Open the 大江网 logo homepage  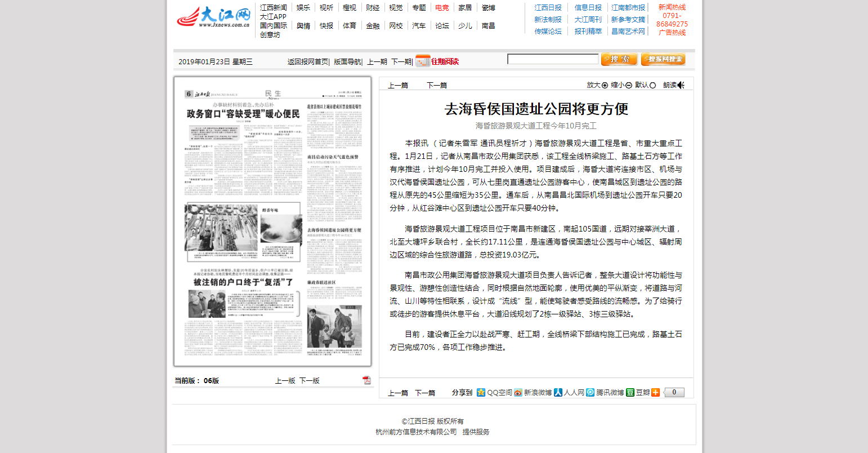[214, 17]
